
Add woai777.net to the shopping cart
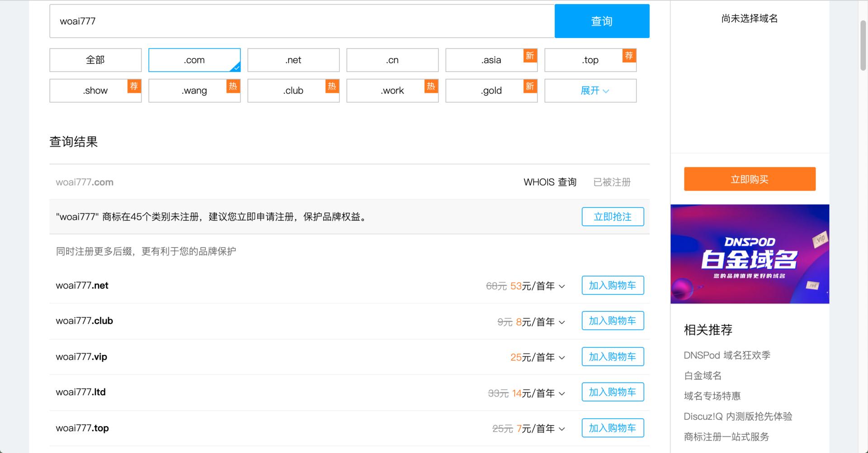[x=613, y=285]
